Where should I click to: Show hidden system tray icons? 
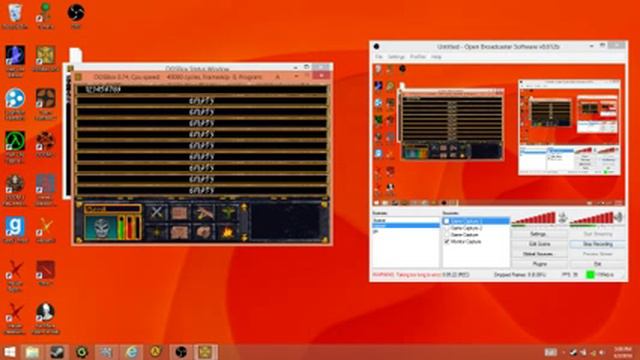pos(563,352)
